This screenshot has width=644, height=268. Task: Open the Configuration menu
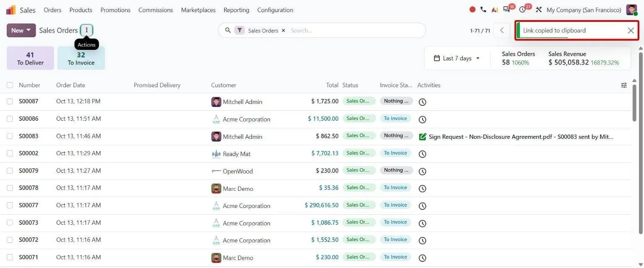click(x=275, y=10)
